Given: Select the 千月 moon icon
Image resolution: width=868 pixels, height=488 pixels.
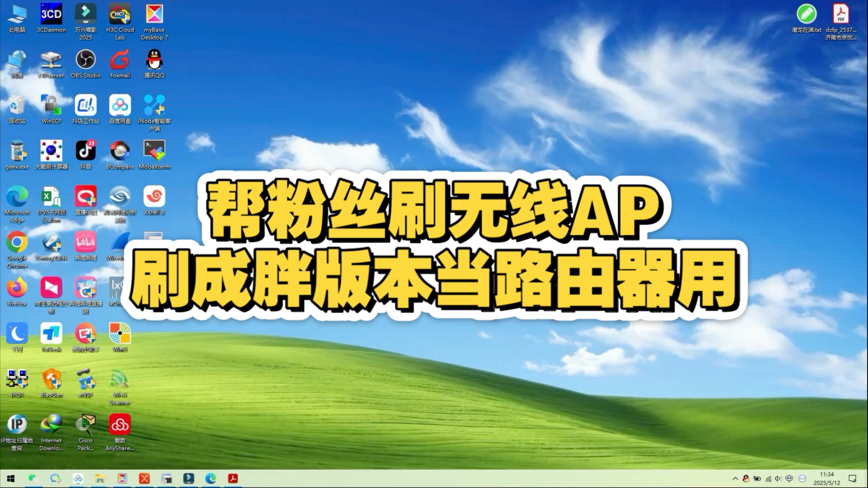Looking at the screenshot, I should pos(17,338).
